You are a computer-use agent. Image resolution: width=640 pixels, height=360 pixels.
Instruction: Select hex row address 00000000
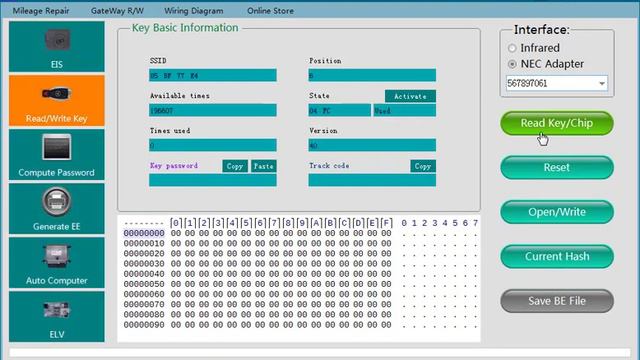point(144,233)
